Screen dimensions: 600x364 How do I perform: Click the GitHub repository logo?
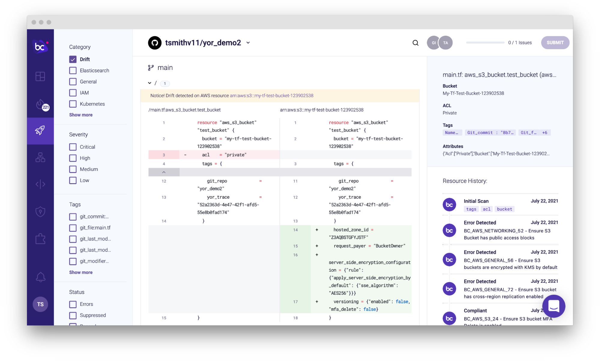(x=155, y=43)
